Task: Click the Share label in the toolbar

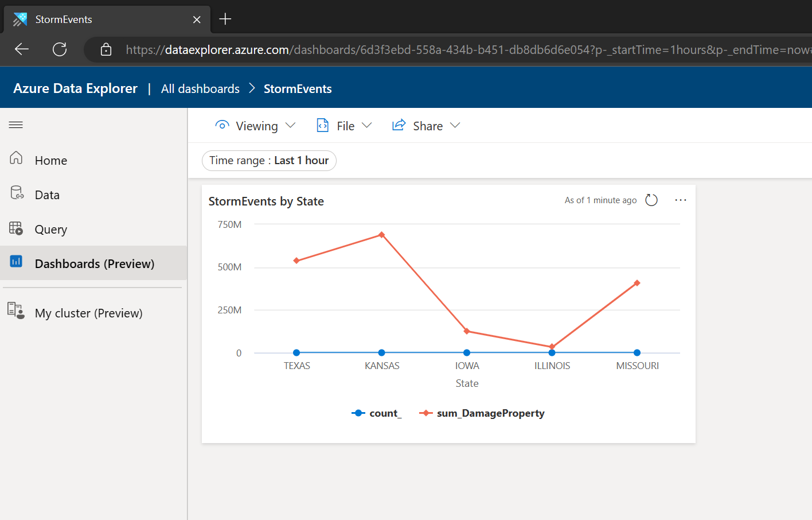Action: [x=428, y=126]
